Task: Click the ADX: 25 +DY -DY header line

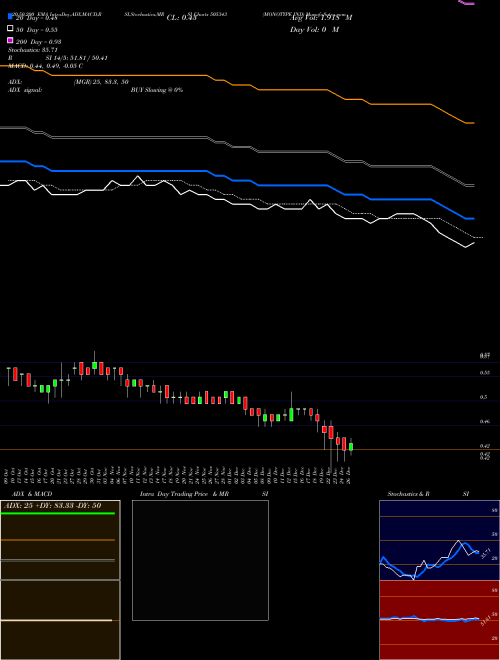Action: (53, 506)
